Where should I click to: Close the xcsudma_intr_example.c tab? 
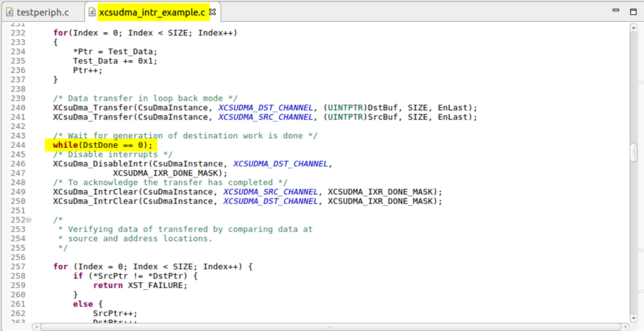pyautogui.click(x=213, y=12)
